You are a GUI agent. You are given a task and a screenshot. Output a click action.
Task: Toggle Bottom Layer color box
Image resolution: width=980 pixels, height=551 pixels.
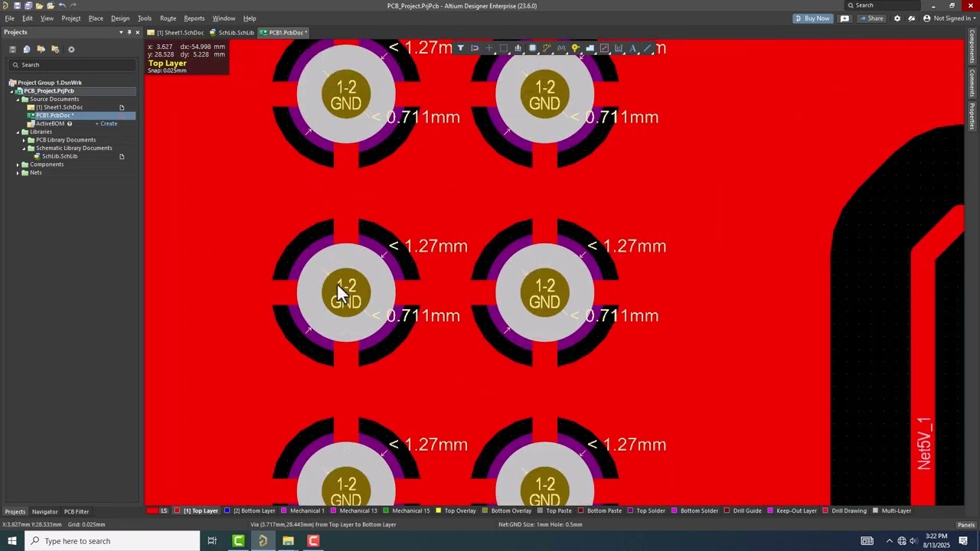227,510
